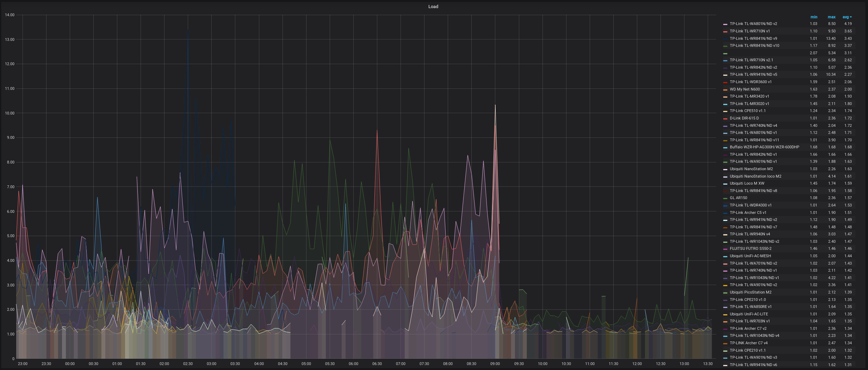Select legend label TP-Link TL-WR703N v1
The width and height of the screenshot is (868, 370).
(750, 321)
